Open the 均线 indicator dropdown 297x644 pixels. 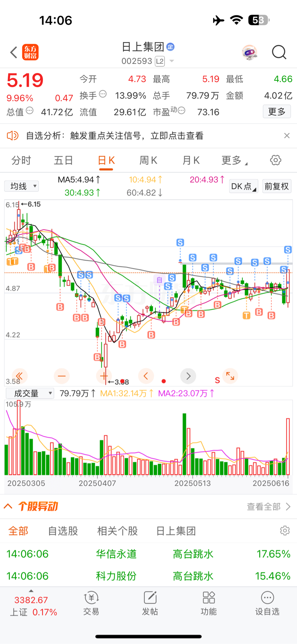coord(22,186)
